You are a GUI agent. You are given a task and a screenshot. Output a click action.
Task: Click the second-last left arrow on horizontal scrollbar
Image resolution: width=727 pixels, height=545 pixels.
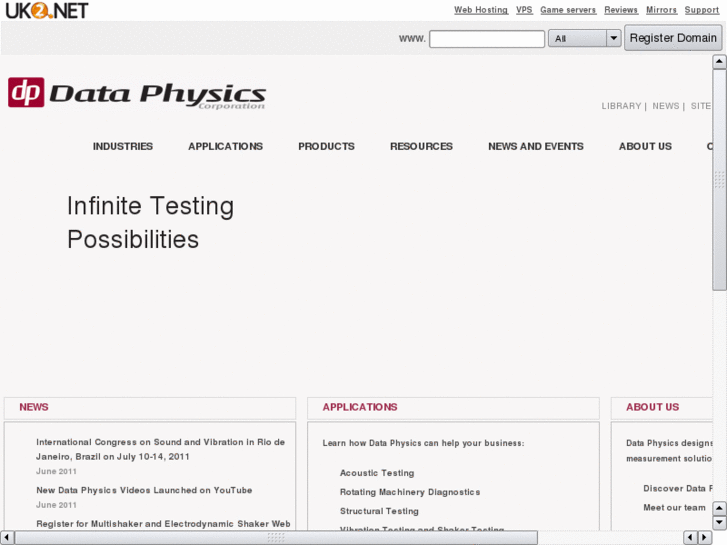(690, 538)
